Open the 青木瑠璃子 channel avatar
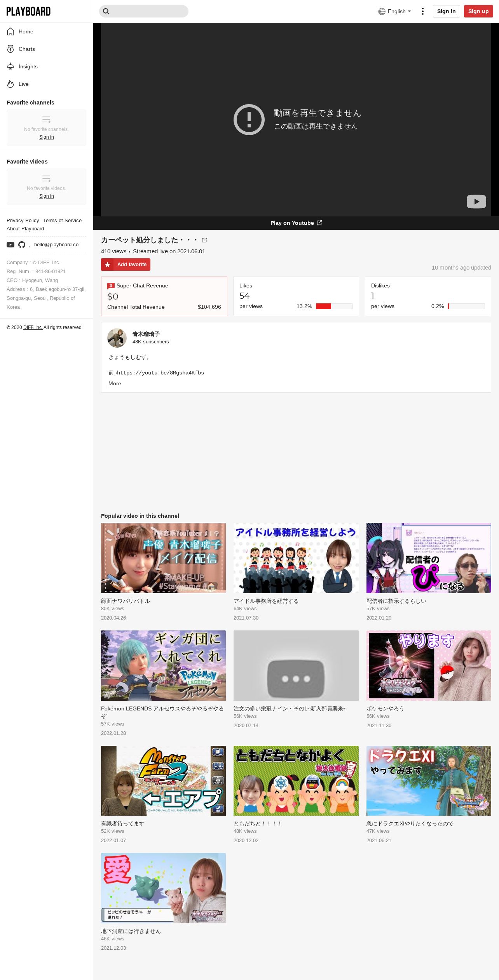Image resolution: width=499 pixels, height=980 pixels. (x=117, y=338)
